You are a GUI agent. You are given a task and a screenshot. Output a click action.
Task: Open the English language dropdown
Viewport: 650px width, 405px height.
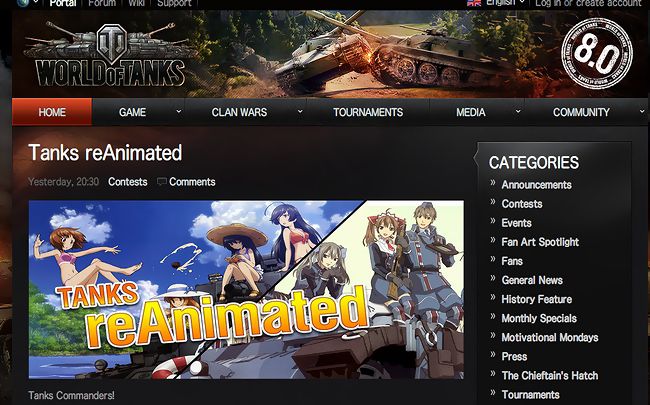tap(505, 3)
